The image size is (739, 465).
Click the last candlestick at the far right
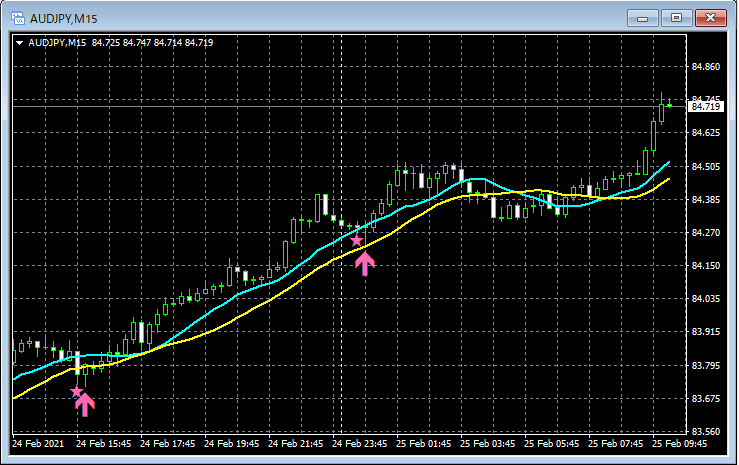click(669, 105)
